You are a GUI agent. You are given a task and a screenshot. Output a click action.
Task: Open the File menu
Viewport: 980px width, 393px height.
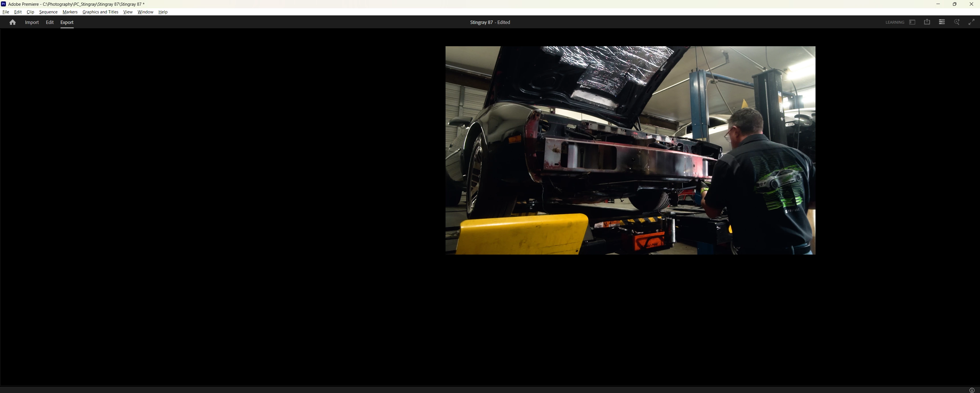click(x=6, y=12)
